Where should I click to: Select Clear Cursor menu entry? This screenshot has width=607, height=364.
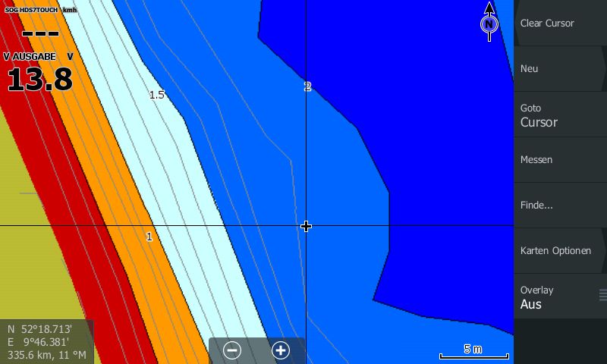(560, 23)
